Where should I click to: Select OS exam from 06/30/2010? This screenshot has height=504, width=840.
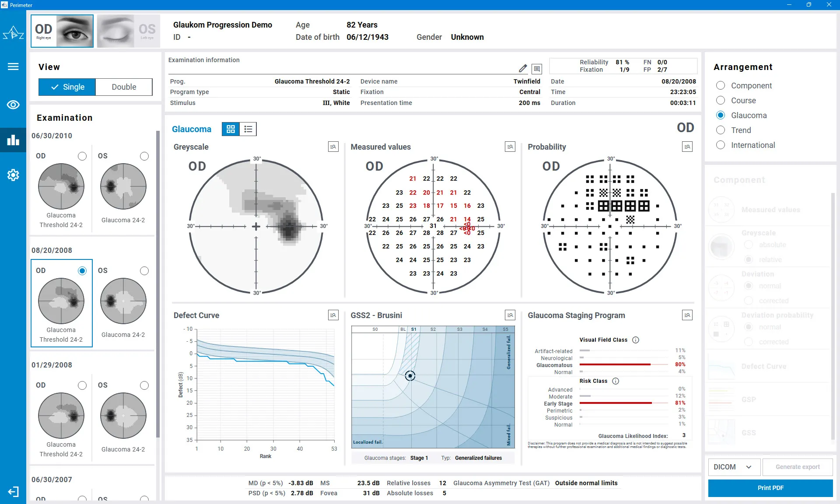[144, 156]
